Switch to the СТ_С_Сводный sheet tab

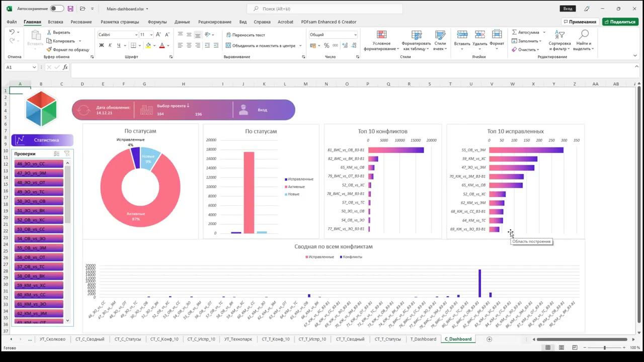tap(90, 339)
